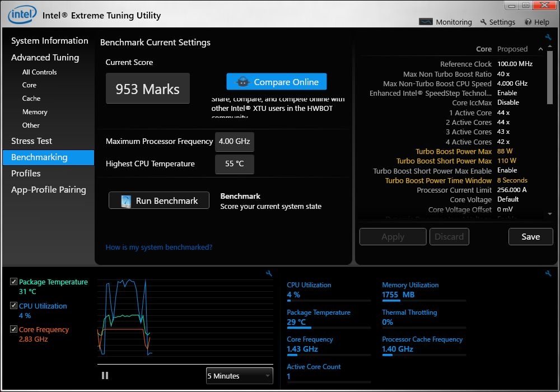This screenshot has height=392, width=560.
Task: Click the 1 Active Core 44 x value
Action: (503, 113)
